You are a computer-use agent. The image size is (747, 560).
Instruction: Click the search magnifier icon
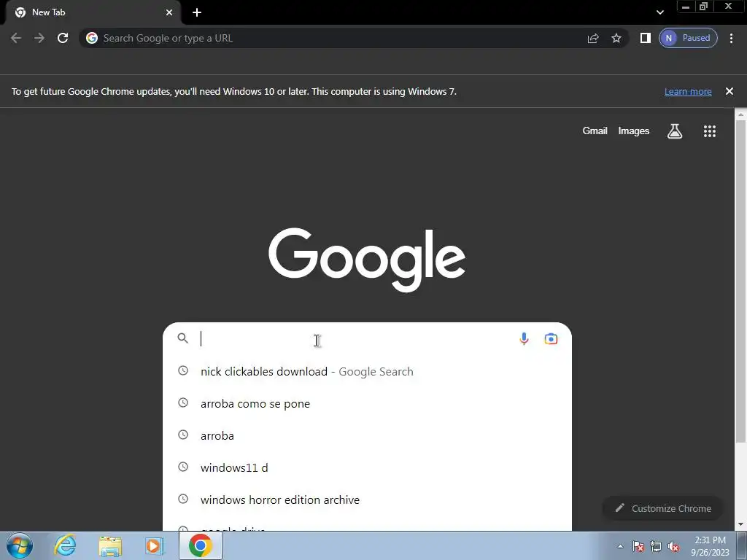point(183,338)
